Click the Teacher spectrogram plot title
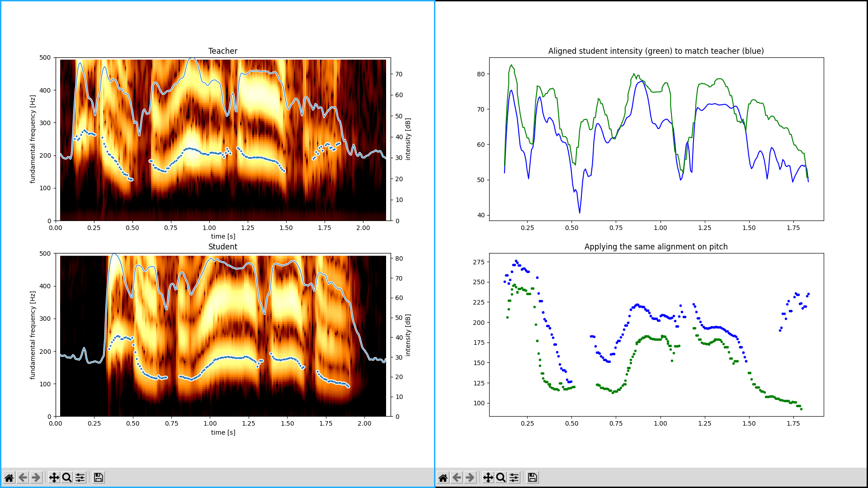868x488 pixels. click(222, 51)
